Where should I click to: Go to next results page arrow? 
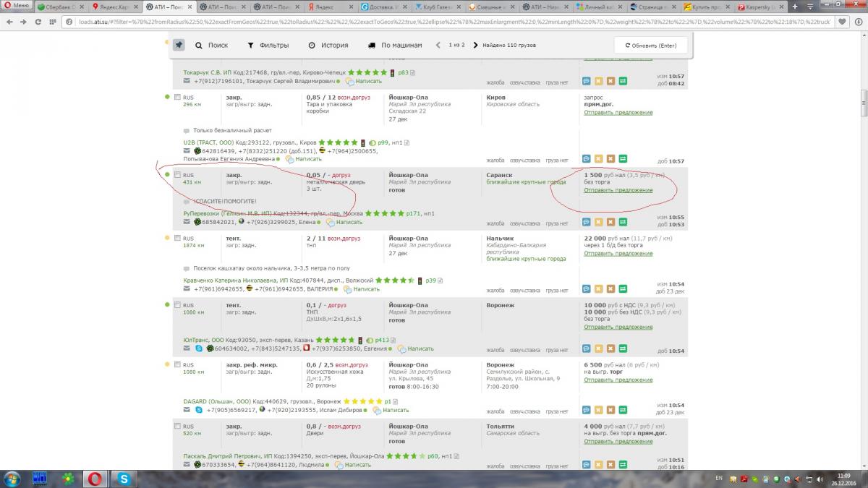click(x=475, y=45)
